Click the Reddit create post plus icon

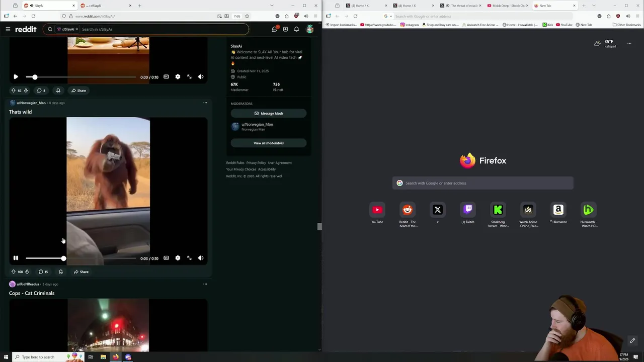(285, 29)
